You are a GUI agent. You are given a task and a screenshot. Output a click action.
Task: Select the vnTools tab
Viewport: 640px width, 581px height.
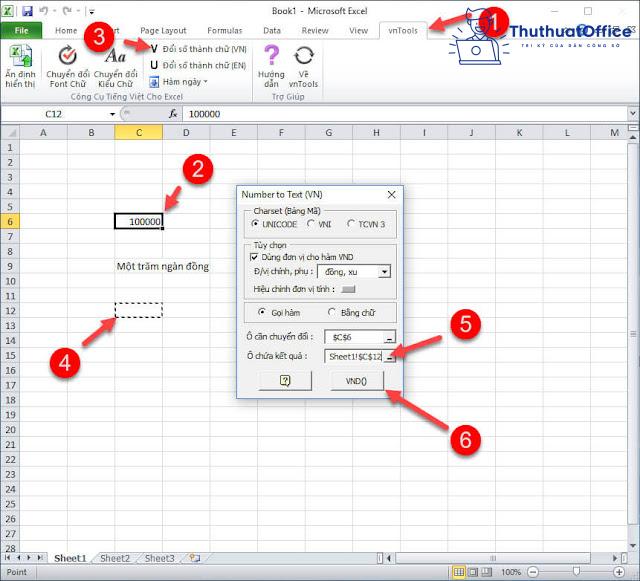tap(403, 31)
